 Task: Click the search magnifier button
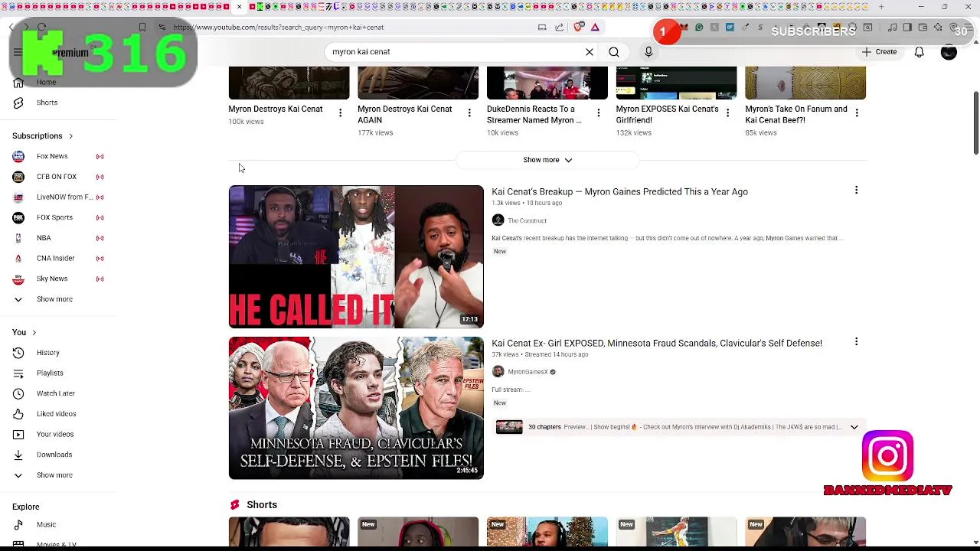coord(614,52)
